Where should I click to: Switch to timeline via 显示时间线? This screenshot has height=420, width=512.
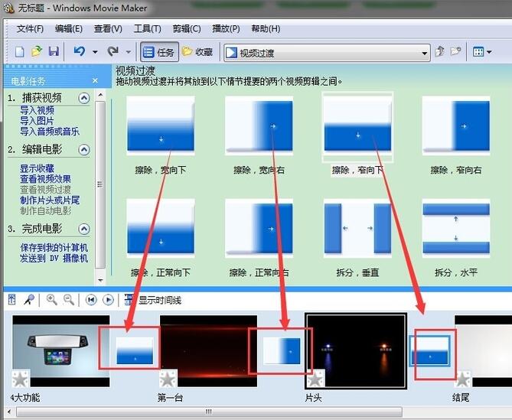(x=152, y=300)
